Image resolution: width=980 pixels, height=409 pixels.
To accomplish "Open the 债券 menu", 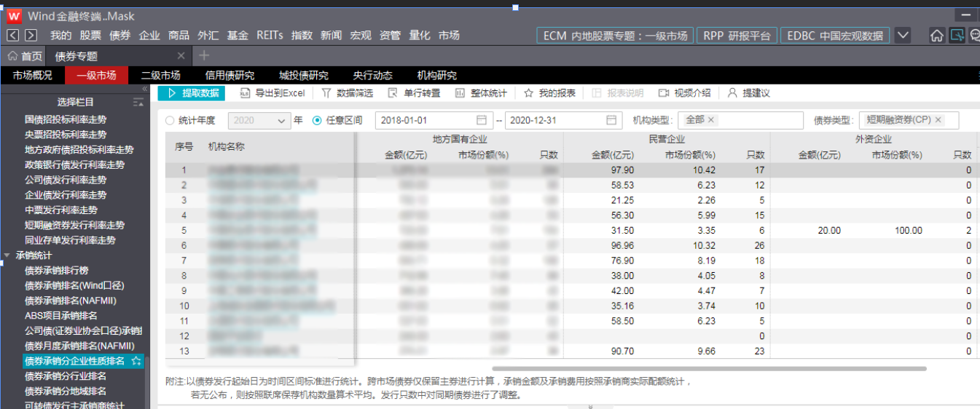I will (119, 35).
